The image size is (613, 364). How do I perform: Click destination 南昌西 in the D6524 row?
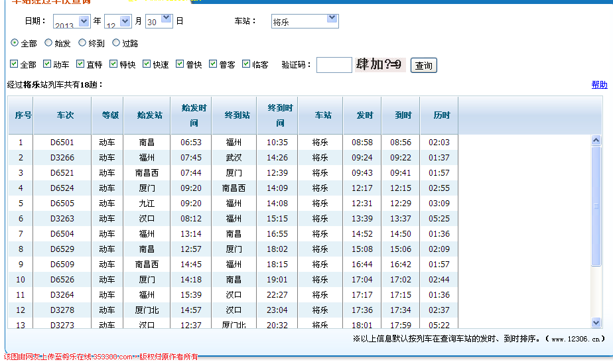click(234, 188)
